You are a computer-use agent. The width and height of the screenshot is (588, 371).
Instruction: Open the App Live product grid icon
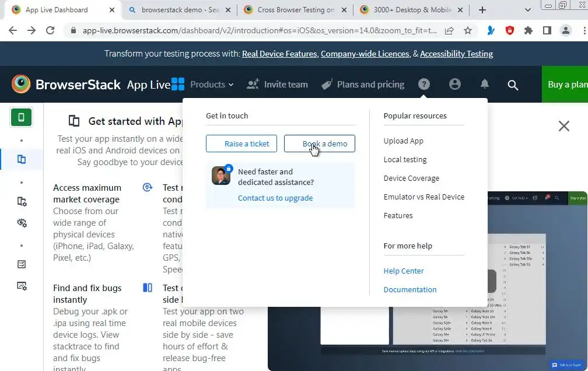(x=178, y=84)
